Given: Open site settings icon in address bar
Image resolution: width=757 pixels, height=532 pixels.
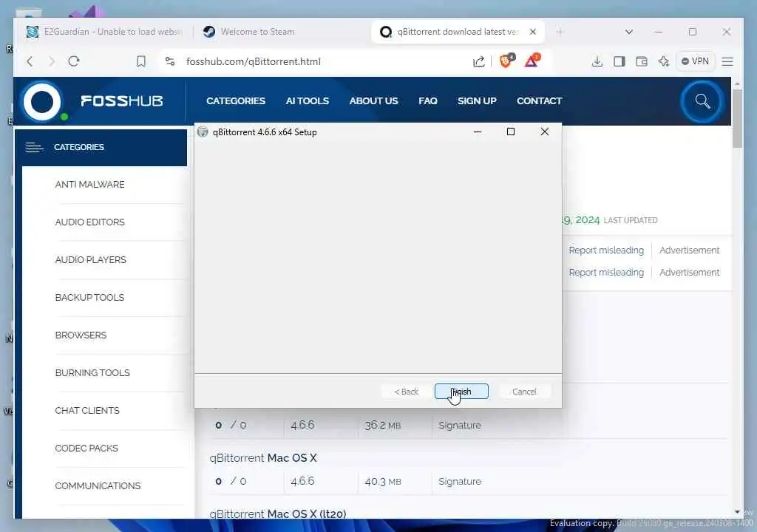Looking at the screenshot, I should [170, 61].
